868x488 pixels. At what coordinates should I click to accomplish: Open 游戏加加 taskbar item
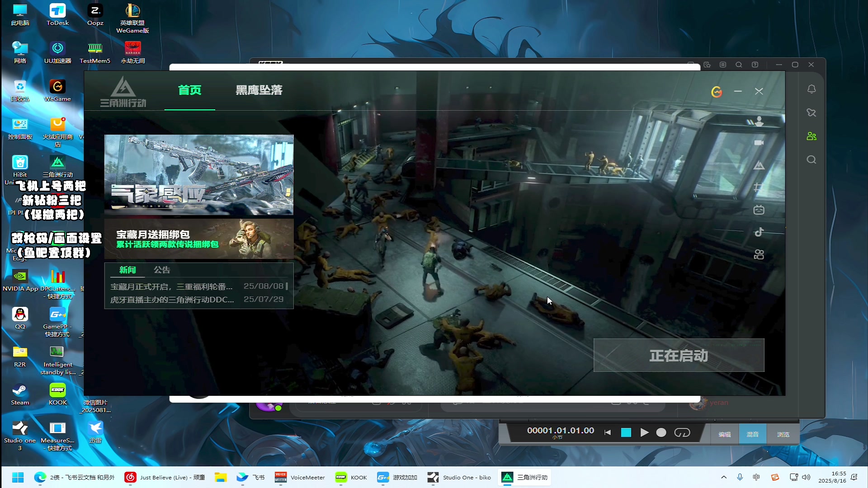(397, 477)
